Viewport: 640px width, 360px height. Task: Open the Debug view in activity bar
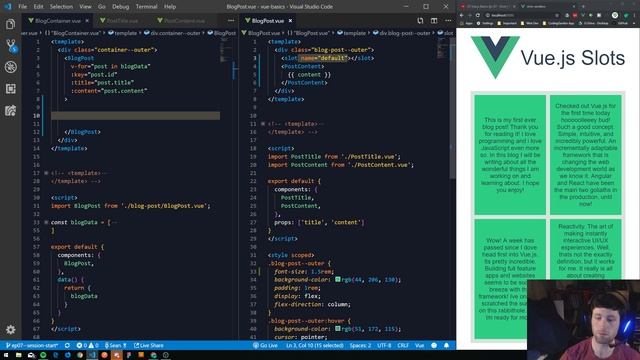(11, 67)
